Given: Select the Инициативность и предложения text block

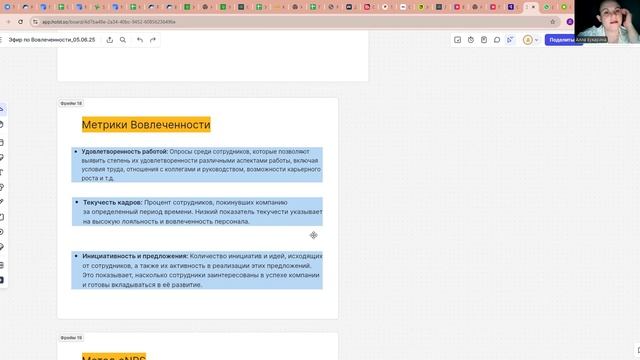Looking at the screenshot, I should pos(197,270).
